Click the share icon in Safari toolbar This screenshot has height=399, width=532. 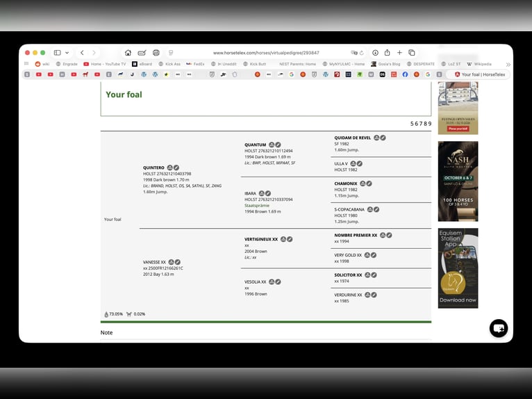387,53
